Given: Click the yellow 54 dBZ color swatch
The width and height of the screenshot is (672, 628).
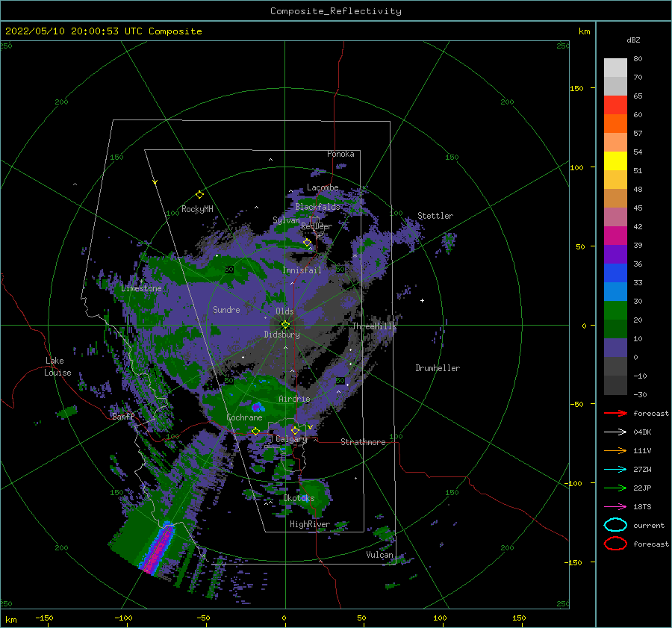Looking at the screenshot, I should click(615, 161).
